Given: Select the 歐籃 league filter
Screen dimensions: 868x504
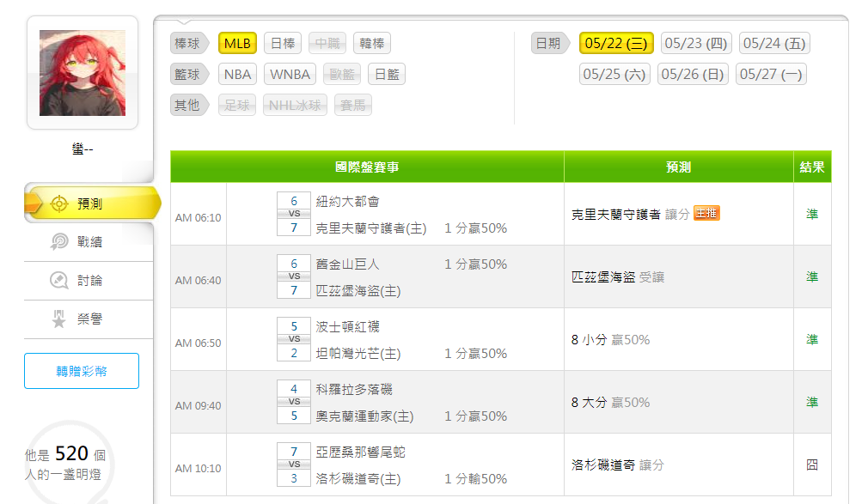Looking at the screenshot, I should point(342,74).
